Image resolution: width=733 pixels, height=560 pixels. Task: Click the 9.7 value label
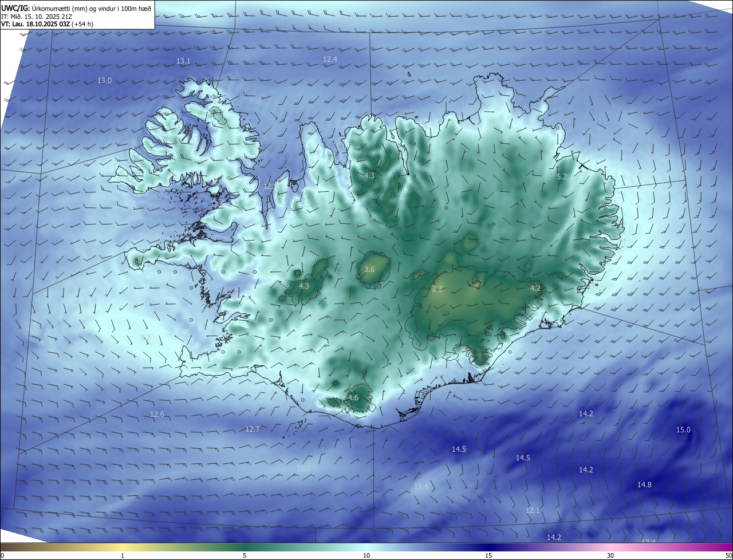(x=145, y=338)
